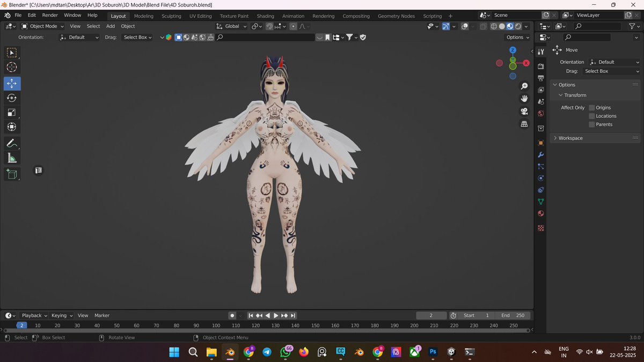Click the current frame marker 2 in timeline
Viewport: 644px width, 362px height.
[21, 326]
